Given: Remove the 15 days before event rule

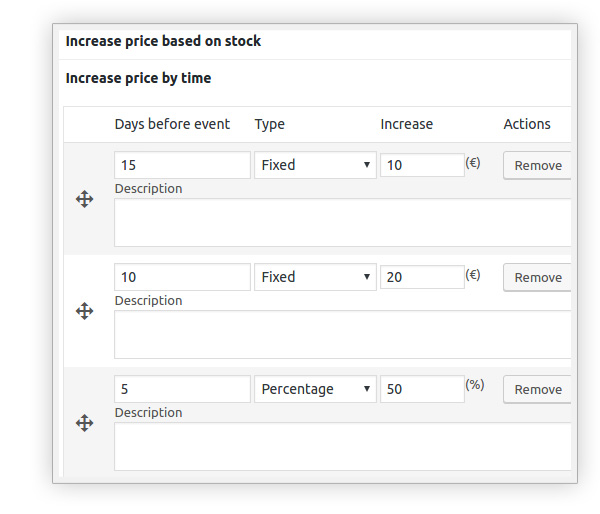Looking at the screenshot, I should [537, 166].
